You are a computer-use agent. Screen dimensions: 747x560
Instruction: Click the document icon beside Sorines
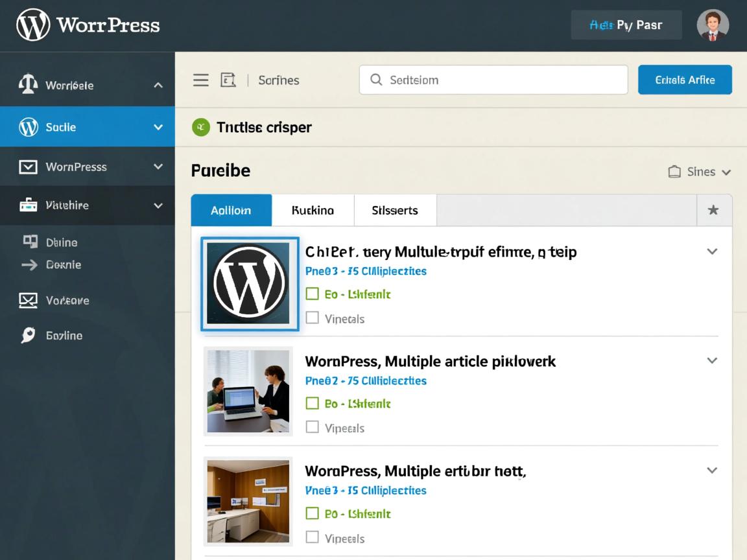point(228,80)
